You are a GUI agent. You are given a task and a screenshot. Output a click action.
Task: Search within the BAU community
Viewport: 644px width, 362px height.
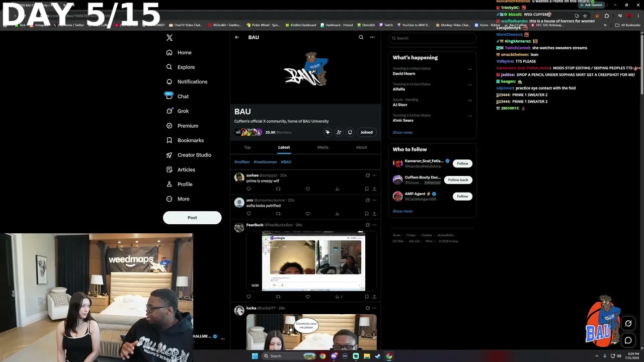361,37
